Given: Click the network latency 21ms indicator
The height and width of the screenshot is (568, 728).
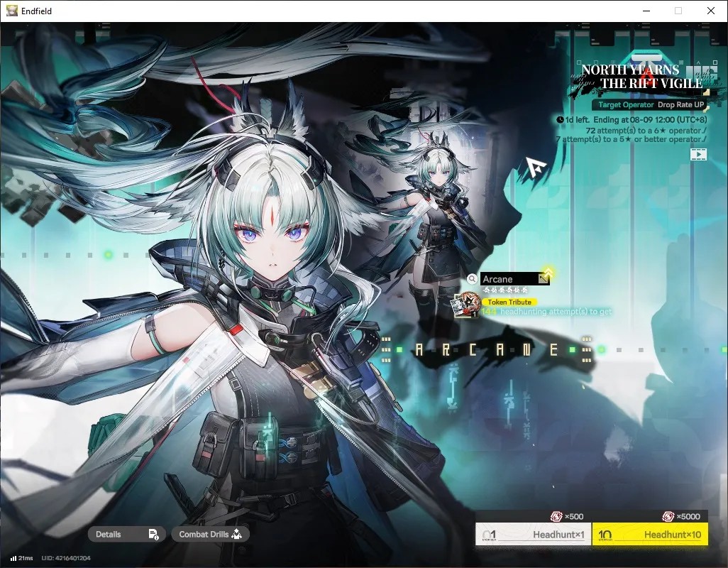Looking at the screenshot, I should 21,558.
